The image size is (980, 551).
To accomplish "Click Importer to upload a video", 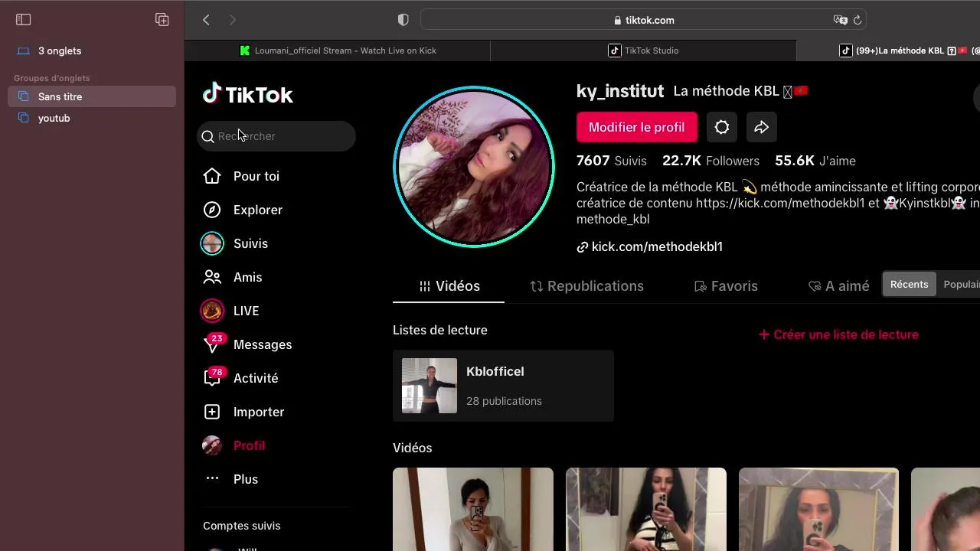I will pos(243,412).
